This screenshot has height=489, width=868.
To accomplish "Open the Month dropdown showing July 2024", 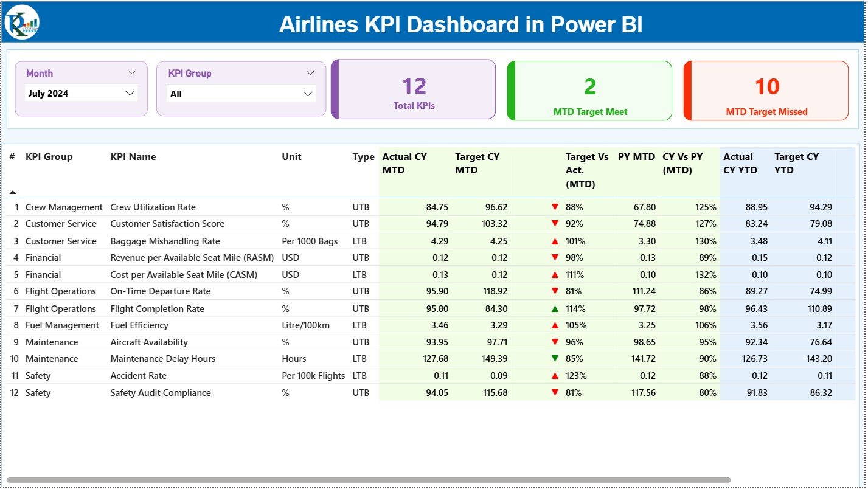I will point(81,93).
